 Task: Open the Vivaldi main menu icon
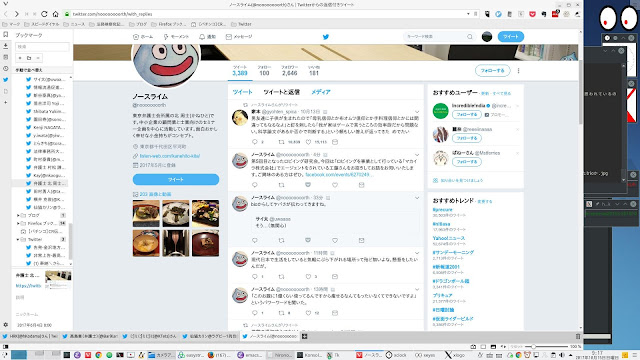(5, 4)
